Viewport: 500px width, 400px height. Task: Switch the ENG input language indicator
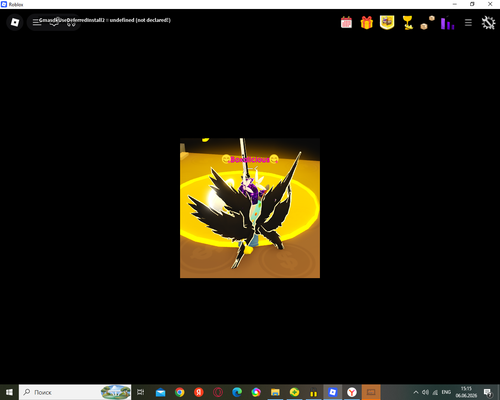click(x=446, y=392)
